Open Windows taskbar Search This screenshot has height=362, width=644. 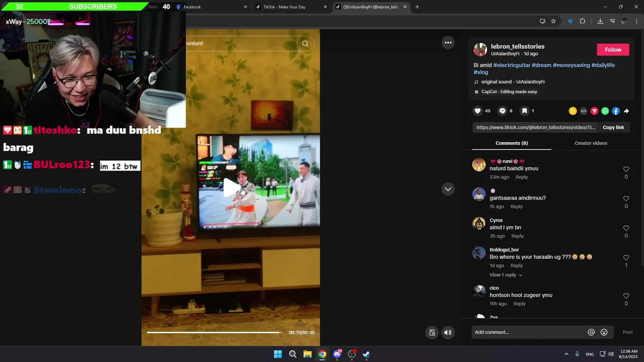(x=293, y=354)
